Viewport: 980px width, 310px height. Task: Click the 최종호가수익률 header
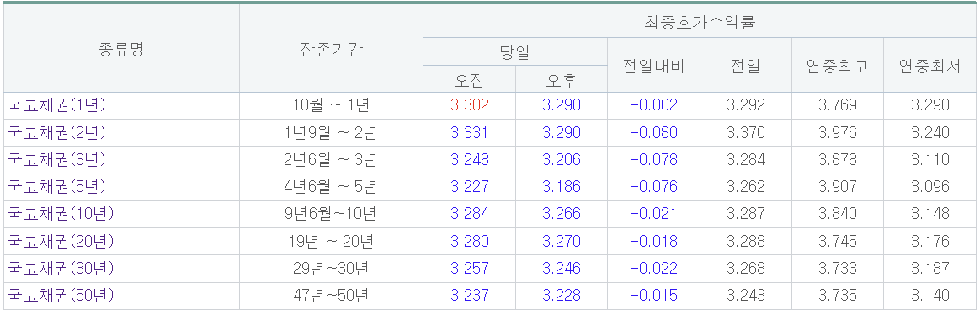coord(700,23)
